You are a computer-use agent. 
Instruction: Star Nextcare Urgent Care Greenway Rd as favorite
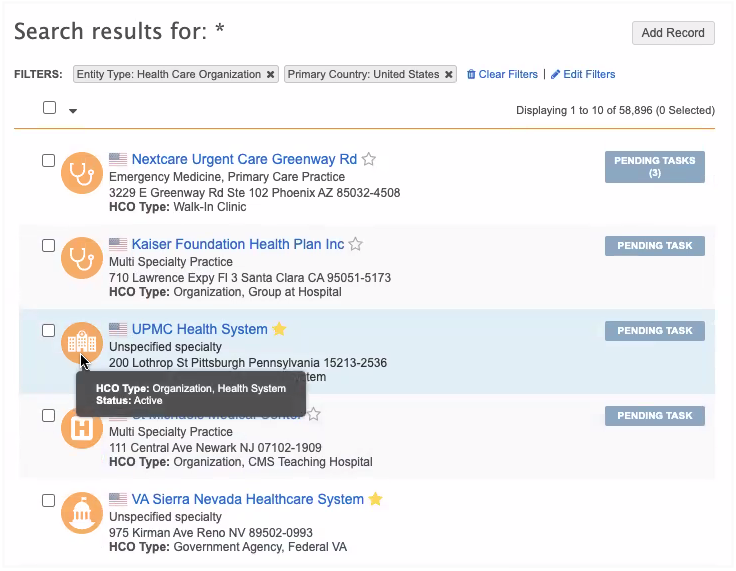pos(369,160)
